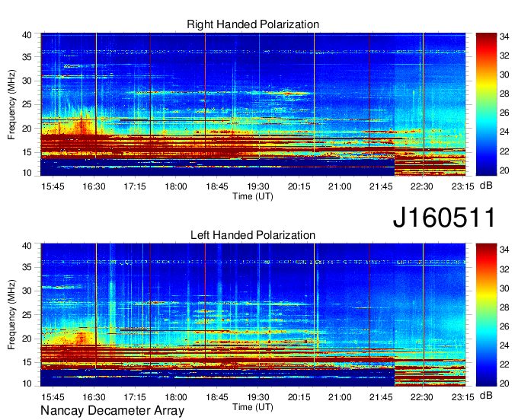Click the dB unit label beside the Left Handed colorbar
The height and width of the screenshot is (420, 518).
click(x=486, y=395)
